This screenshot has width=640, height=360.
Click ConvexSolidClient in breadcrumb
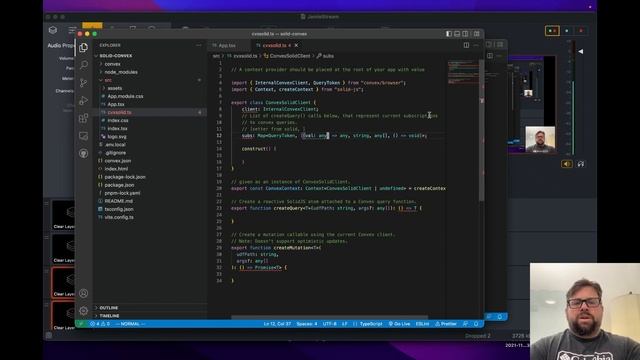tap(290, 56)
